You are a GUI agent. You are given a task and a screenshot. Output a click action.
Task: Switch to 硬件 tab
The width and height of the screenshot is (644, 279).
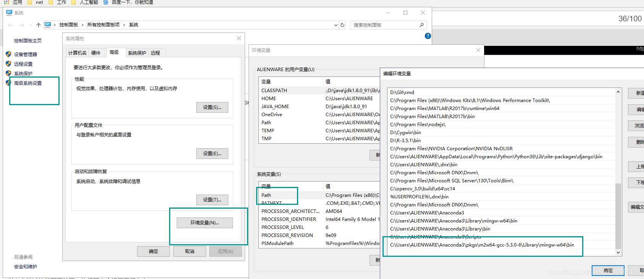tap(96, 53)
